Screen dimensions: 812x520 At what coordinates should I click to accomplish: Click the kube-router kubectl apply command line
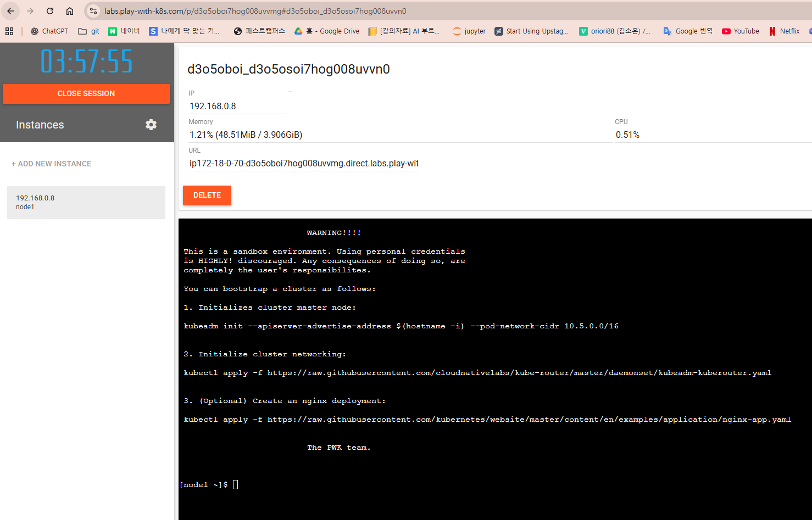477,373
